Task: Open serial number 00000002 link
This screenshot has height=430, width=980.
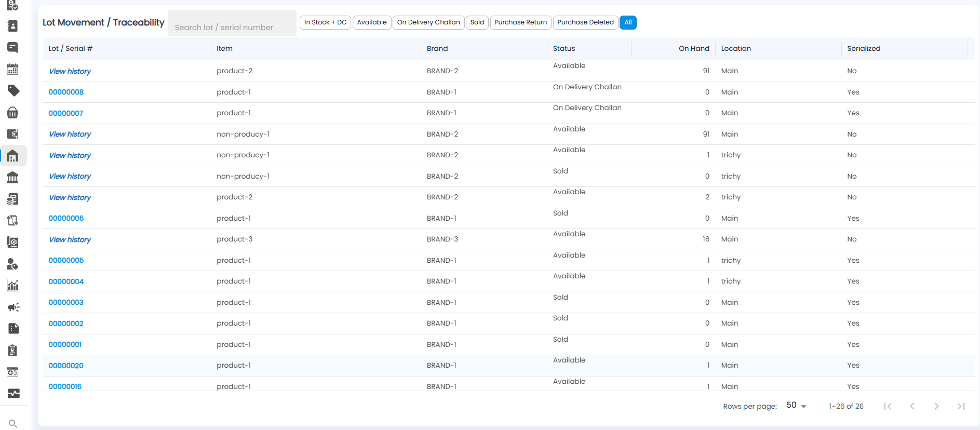Action: pyautogui.click(x=66, y=324)
